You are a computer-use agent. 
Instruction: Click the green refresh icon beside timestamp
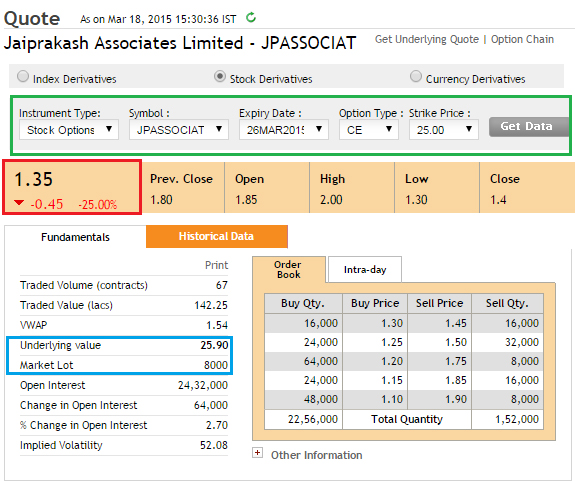[x=251, y=17]
